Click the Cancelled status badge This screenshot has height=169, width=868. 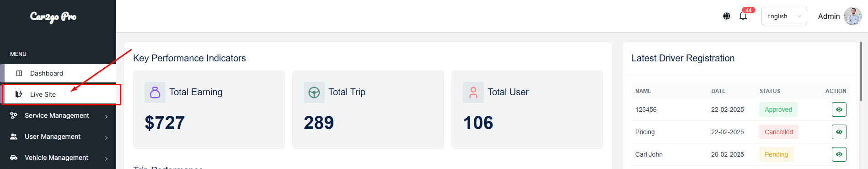point(779,132)
